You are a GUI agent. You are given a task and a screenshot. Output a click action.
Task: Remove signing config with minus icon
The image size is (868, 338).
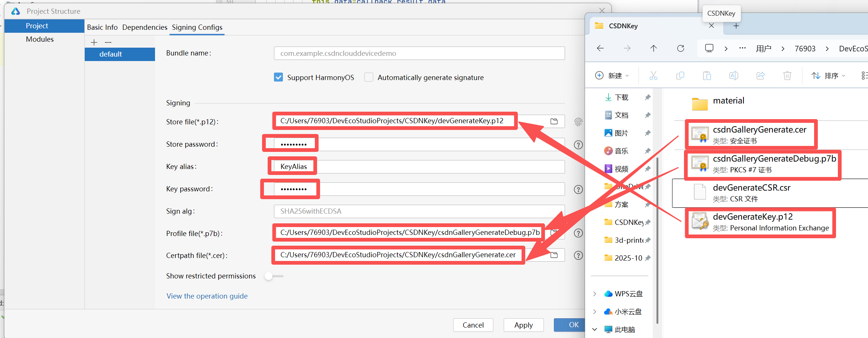pyautogui.click(x=108, y=42)
